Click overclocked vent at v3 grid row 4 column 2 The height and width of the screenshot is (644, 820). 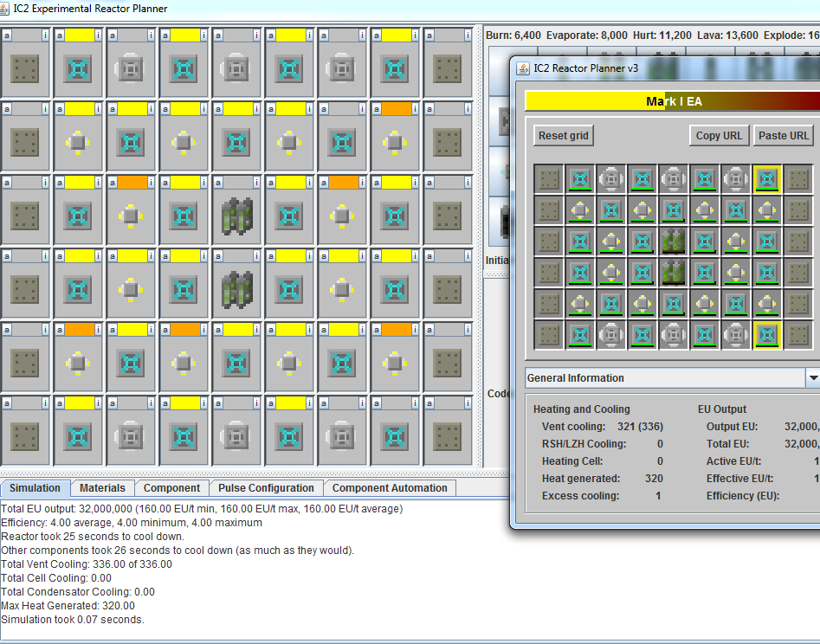(x=580, y=273)
